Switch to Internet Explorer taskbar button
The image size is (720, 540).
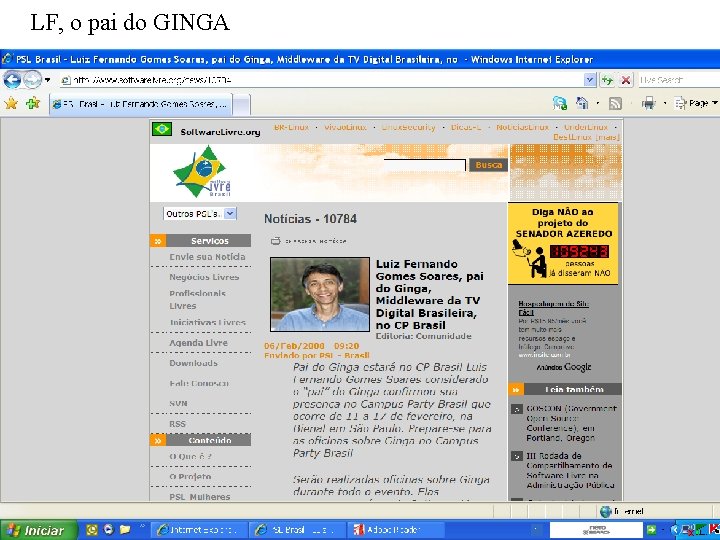[x=201, y=530]
